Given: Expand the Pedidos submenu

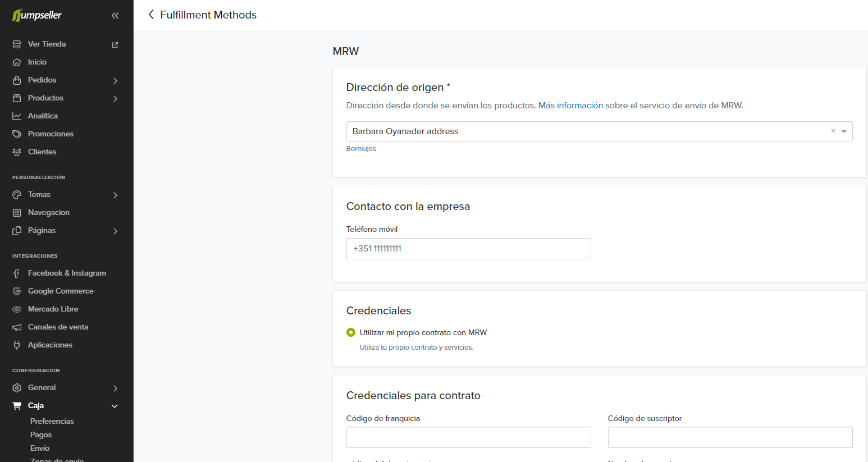Looking at the screenshot, I should coord(115,80).
